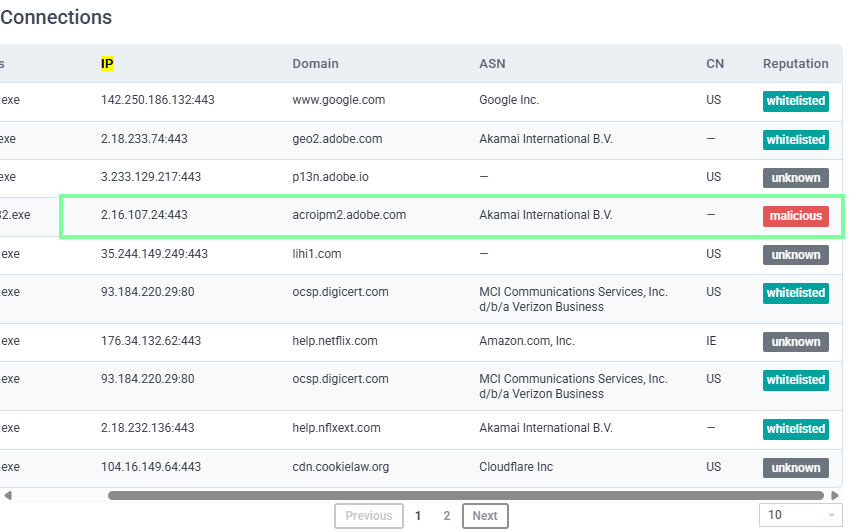858x532 pixels.
Task: Click the malicious reputation badge
Action: [796, 216]
